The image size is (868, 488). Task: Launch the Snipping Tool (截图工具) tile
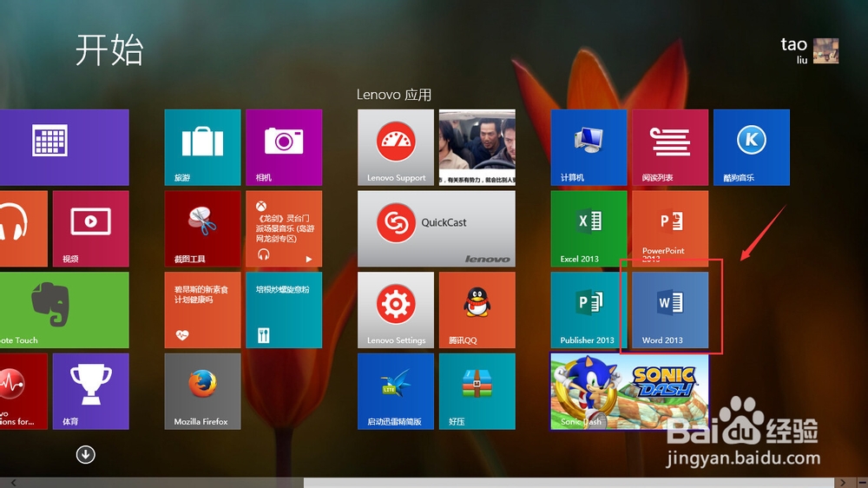[202, 228]
